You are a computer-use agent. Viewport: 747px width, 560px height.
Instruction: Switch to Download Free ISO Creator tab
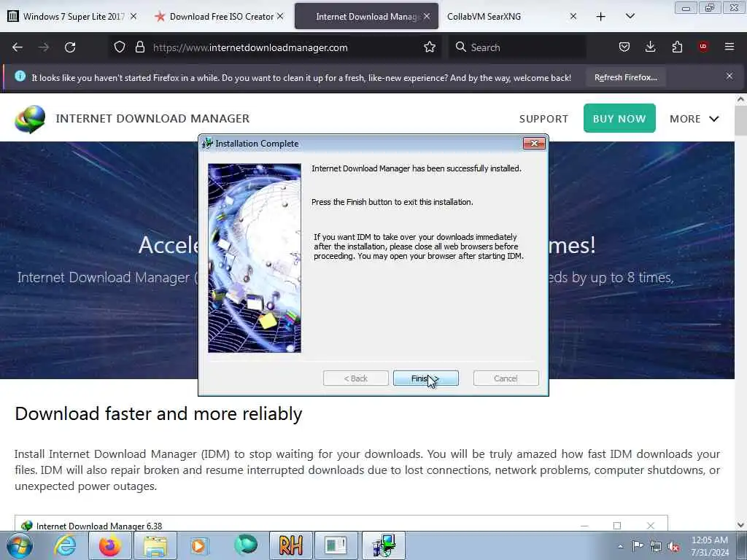click(x=218, y=17)
